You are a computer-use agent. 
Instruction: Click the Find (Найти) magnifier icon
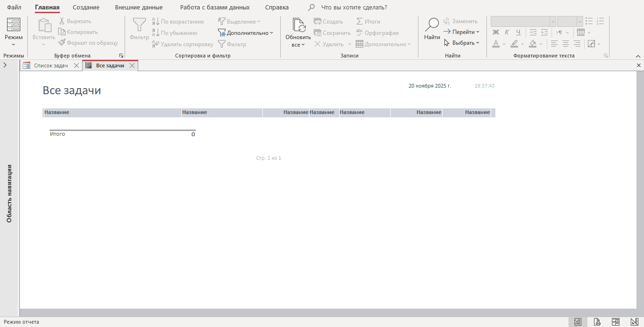(x=432, y=25)
